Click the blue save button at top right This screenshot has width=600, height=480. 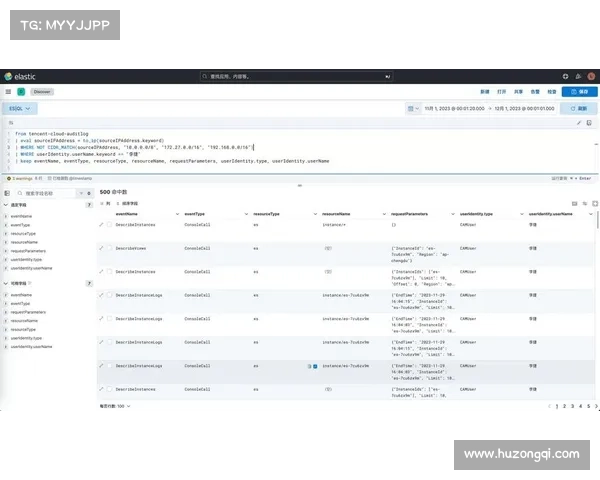click(578, 91)
